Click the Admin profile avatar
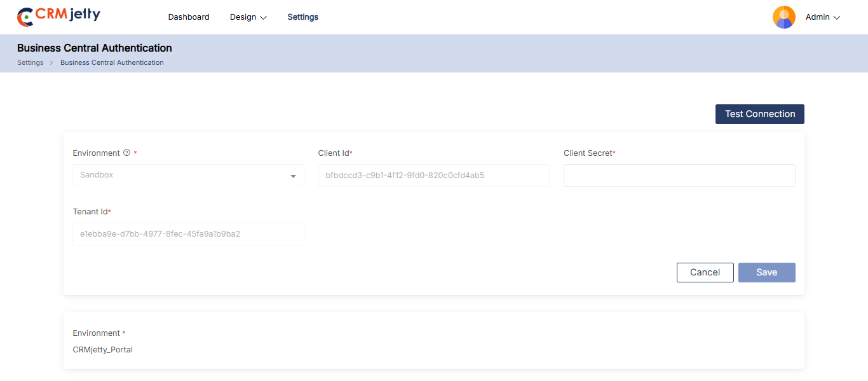This screenshot has width=868, height=381. pos(783,17)
